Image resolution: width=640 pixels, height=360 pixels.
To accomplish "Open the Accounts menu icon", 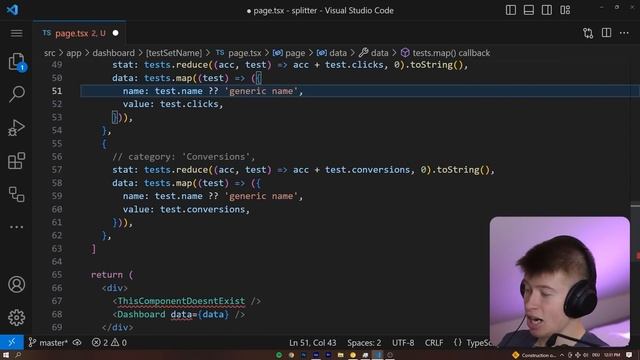I will pyautogui.click(x=16, y=284).
